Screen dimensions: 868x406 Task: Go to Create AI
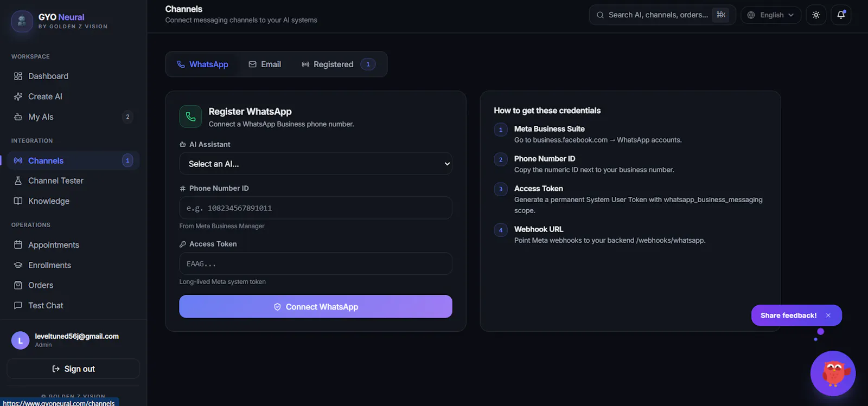(73, 96)
